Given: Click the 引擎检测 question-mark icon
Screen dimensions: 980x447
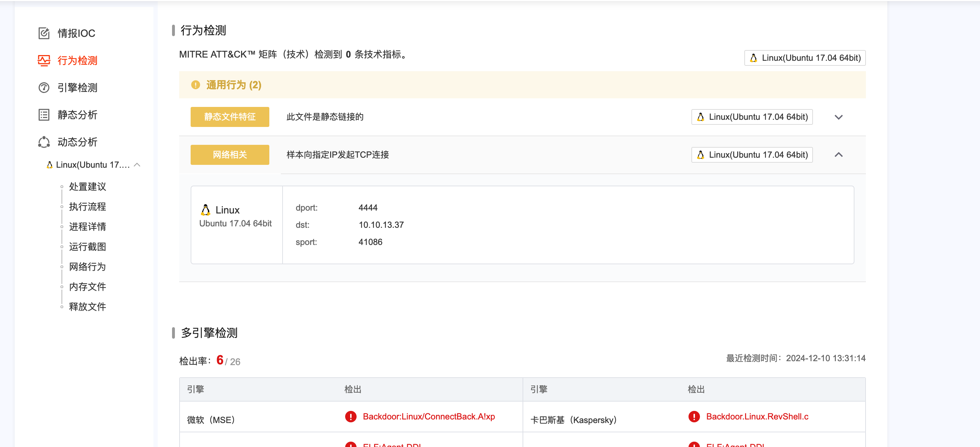Looking at the screenshot, I should 44,88.
